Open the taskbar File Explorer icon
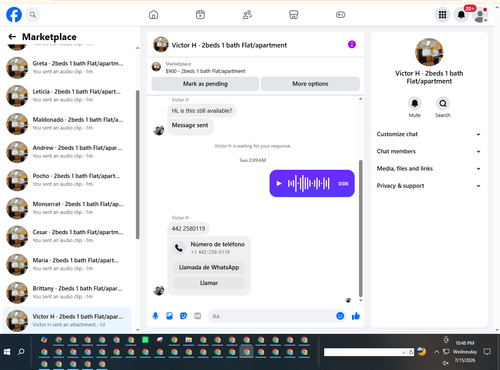The width and height of the screenshot is (500, 370). [189, 340]
